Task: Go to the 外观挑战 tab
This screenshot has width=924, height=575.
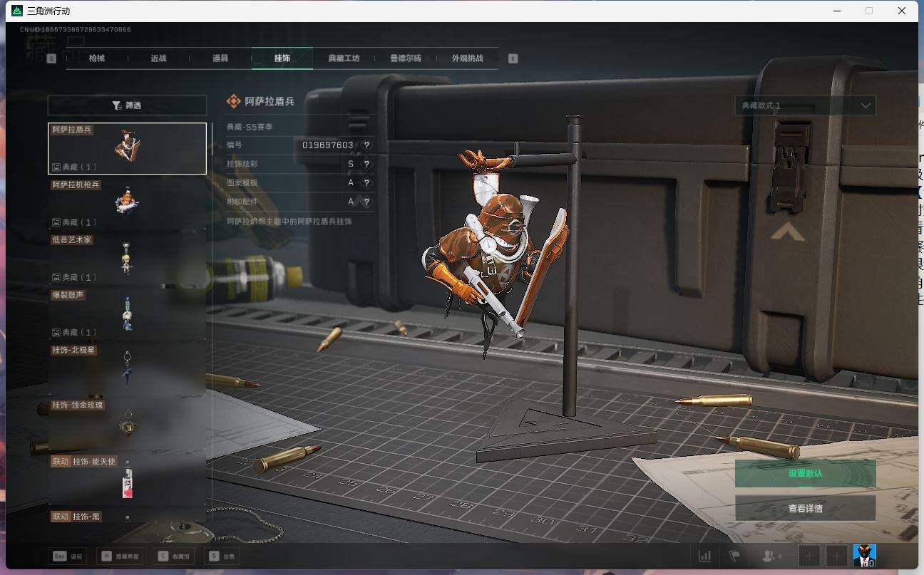Action: [x=467, y=58]
